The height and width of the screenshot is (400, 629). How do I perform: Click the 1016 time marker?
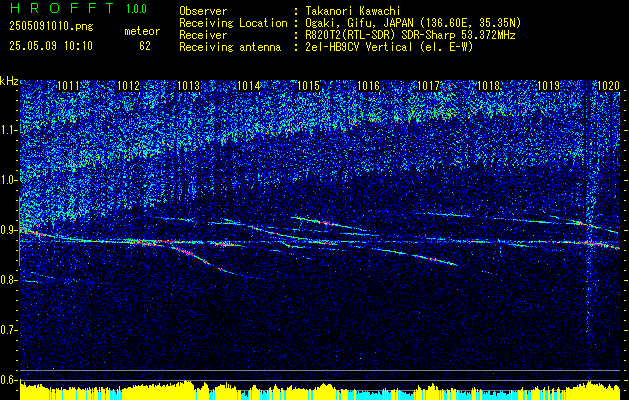368,85
